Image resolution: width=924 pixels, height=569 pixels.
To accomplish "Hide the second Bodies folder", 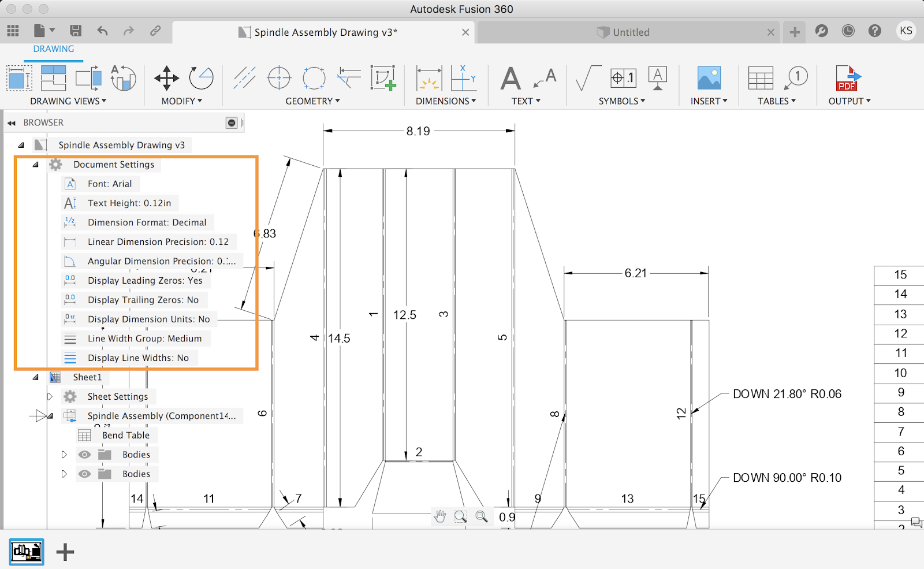I will pyautogui.click(x=84, y=474).
